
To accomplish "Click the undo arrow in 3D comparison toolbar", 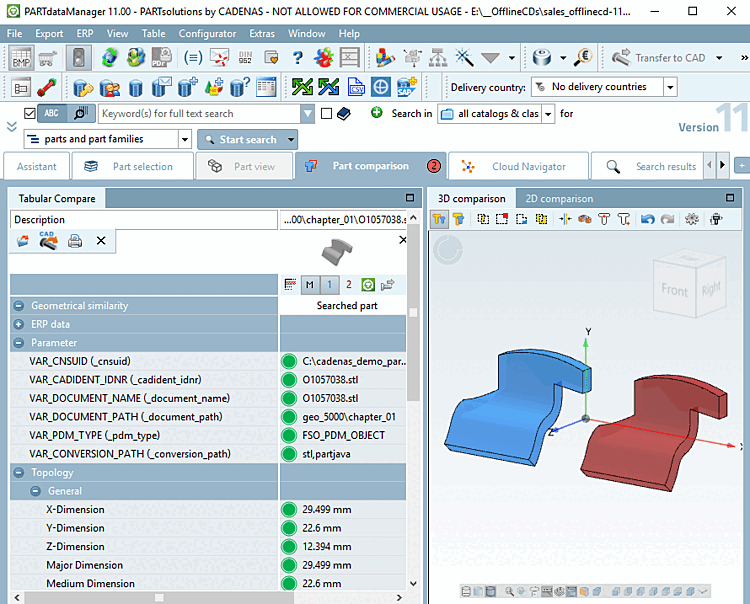I will [x=647, y=218].
